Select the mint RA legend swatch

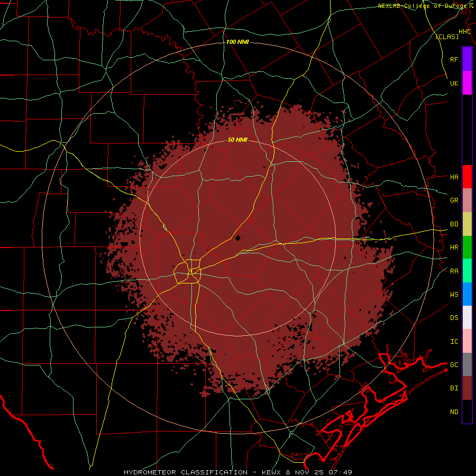pyautogui.click(x=467, y=271)
